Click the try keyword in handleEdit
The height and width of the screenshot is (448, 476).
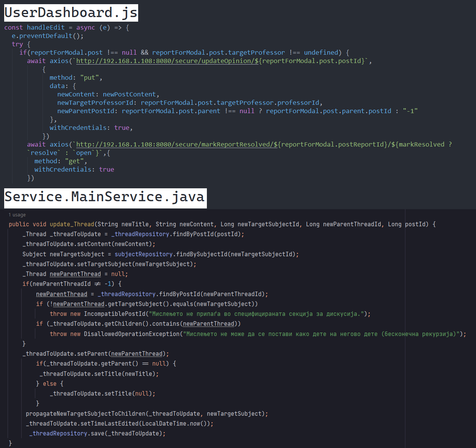tap(17, 44)
